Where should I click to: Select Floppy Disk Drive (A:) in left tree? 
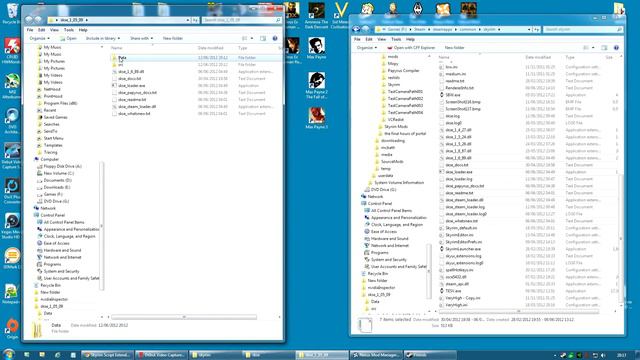(x=62, y=166)
